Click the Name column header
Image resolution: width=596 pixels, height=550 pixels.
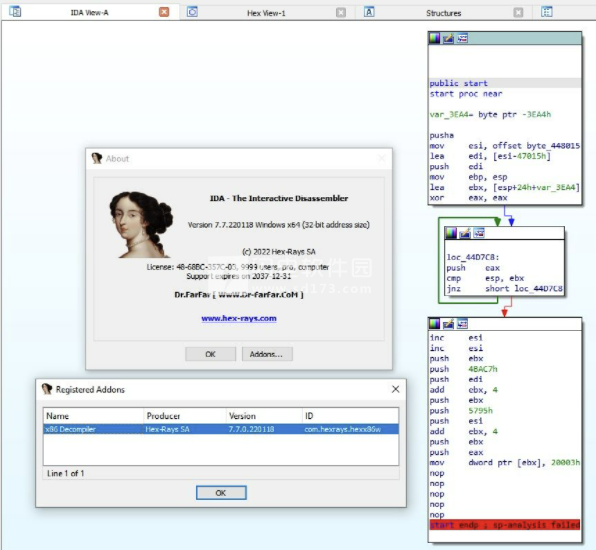(x=94, y=416)
